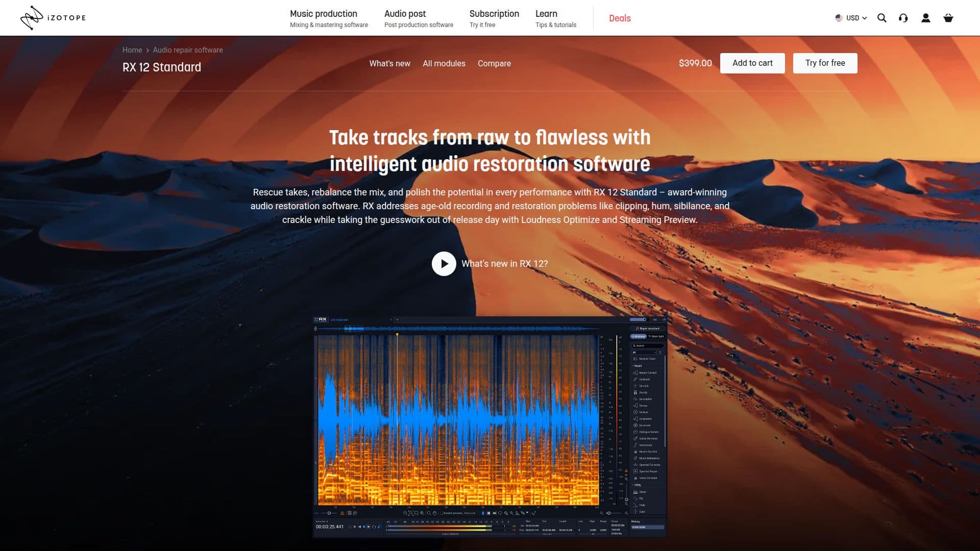Click the RX 12 Standard title
980x551 pixels.
[162, 67]
